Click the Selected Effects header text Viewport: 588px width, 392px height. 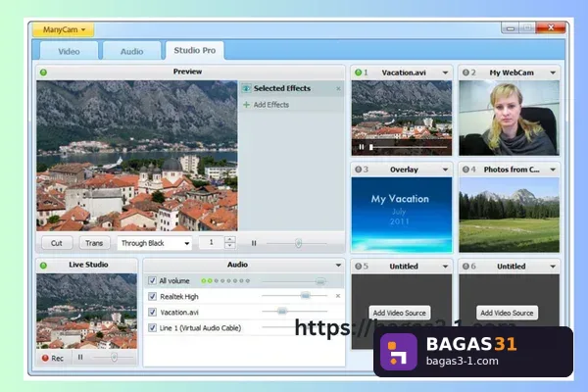[x=282, y=88]
